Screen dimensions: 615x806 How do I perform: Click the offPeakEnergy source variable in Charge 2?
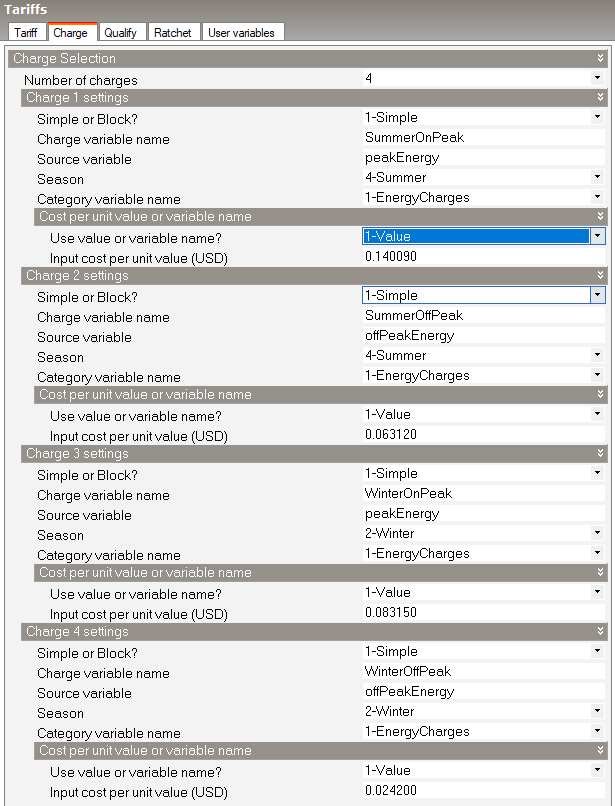pos(480,336)
